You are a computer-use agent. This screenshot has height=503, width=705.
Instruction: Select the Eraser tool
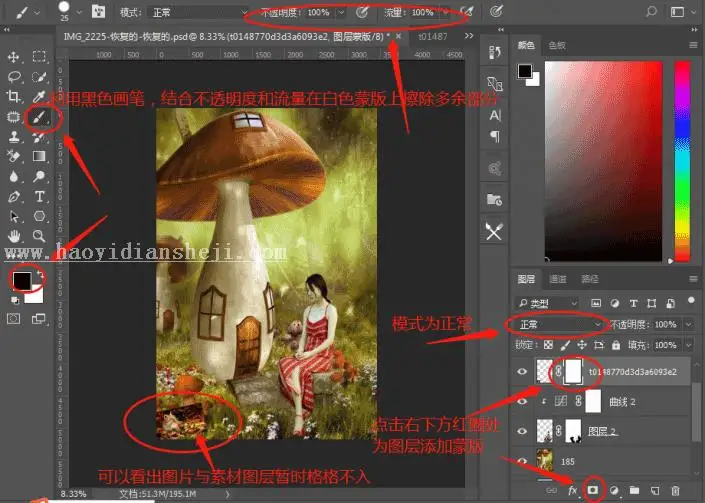(x=13, y=156)
